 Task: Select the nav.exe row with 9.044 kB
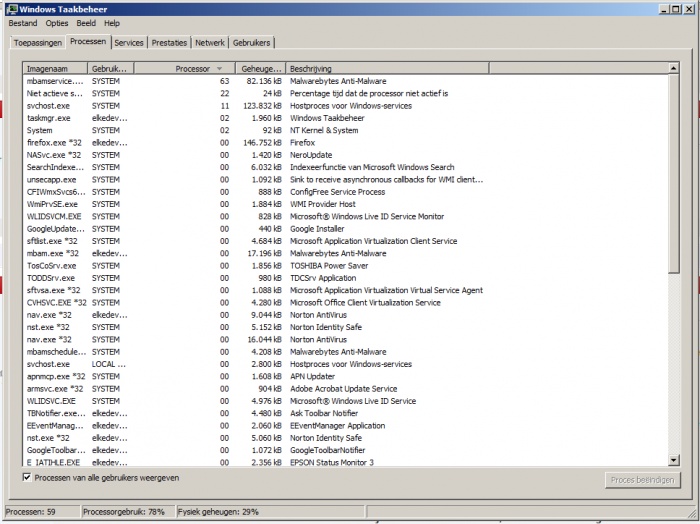point(346,315)
